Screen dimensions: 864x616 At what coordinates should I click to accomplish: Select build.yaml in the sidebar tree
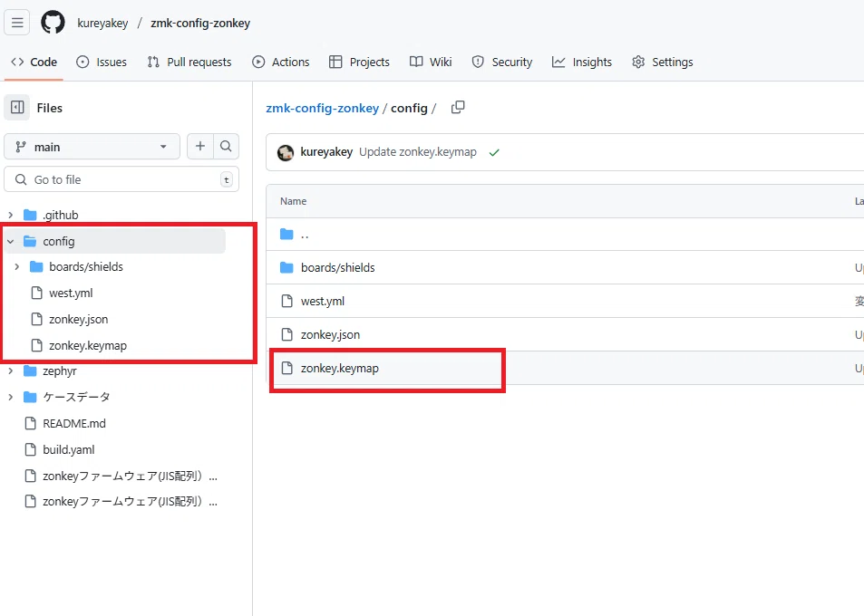tap(68, 449)
